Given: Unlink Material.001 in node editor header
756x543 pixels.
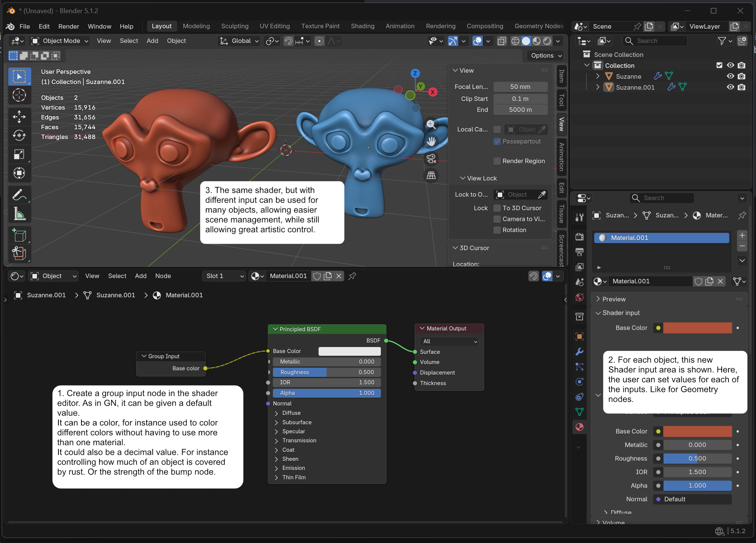Looking at the screenshot, I should 339,276.
